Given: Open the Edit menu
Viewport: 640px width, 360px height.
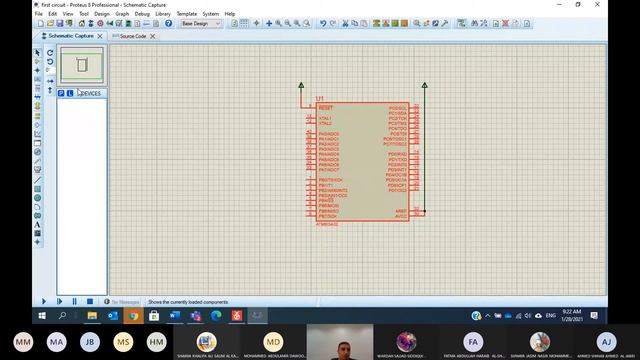Looking at the screenshot, I should [x=53, y=14].
